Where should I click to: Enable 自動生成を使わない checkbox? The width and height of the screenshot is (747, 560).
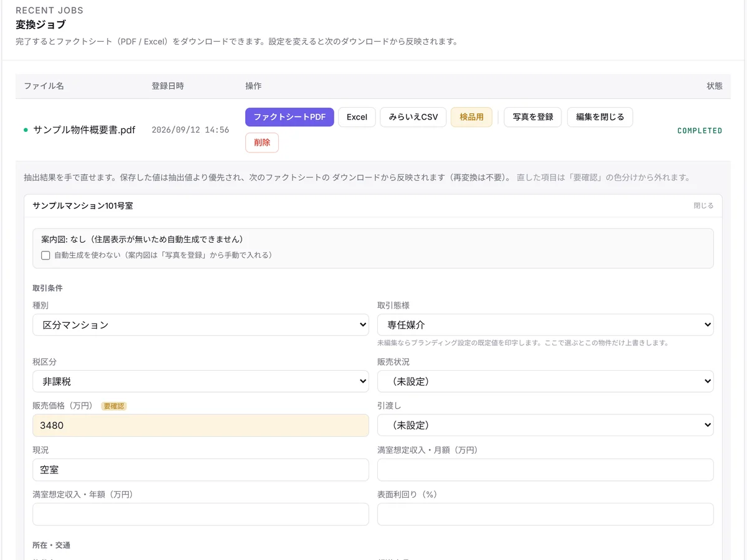(45, 255)
